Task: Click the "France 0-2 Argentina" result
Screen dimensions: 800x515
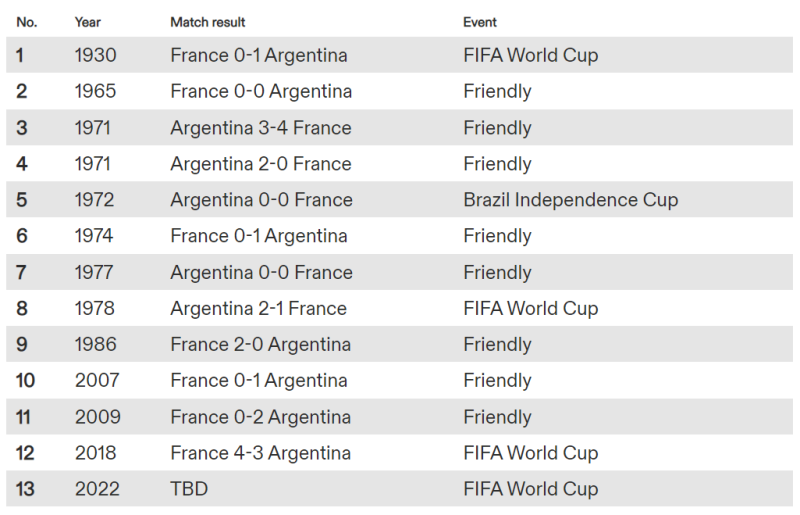Action: pos(260,417)
